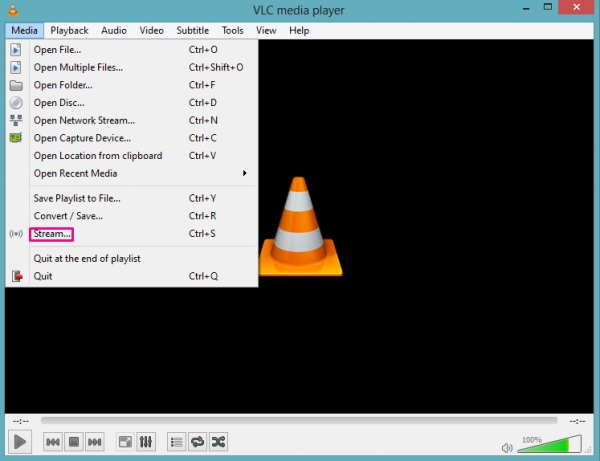Screen dimensions: 600x461
Task: Close the VLC media player window
Action: point(577,7)
